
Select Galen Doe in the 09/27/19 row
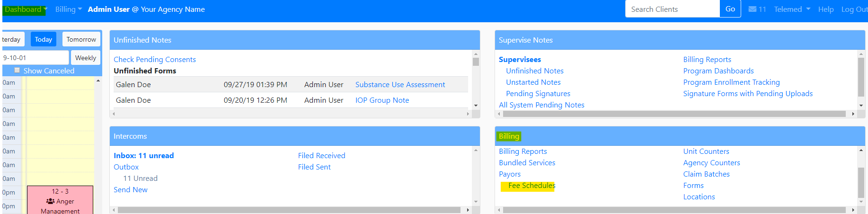133,85
